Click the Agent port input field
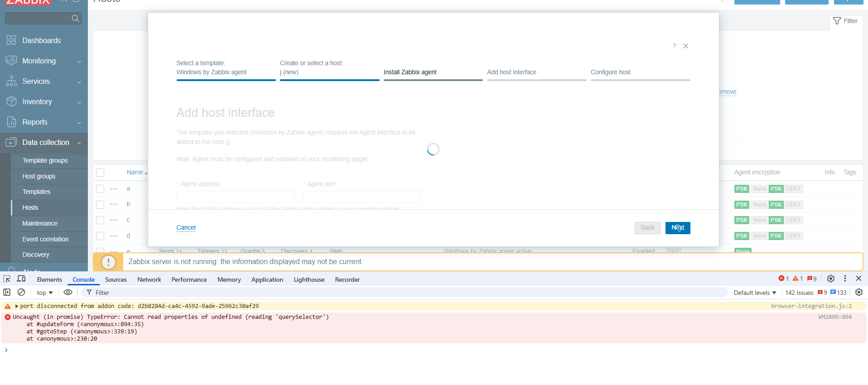Viewport: 868px width, 385px height. 362,197
